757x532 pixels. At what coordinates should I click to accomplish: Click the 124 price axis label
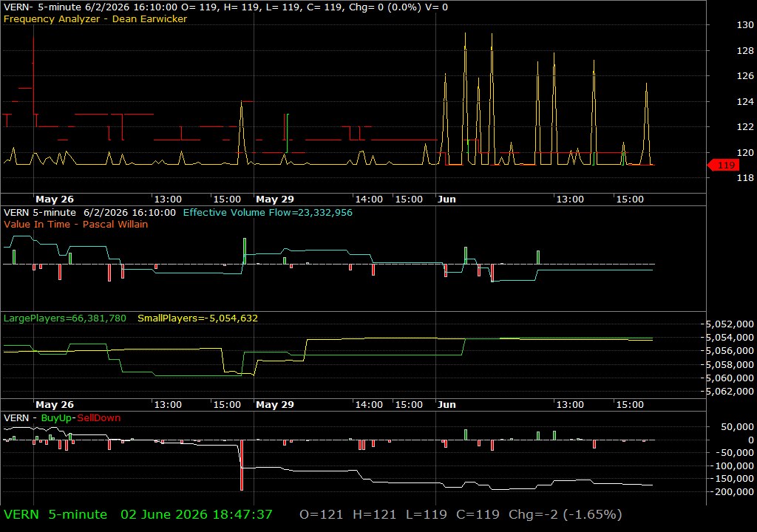[x=745, y=102]
